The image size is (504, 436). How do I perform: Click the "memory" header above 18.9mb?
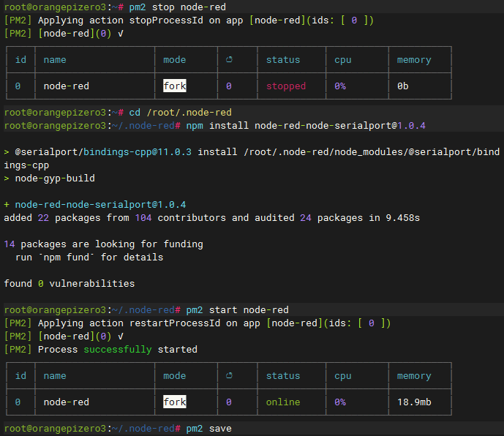(414, 376)
